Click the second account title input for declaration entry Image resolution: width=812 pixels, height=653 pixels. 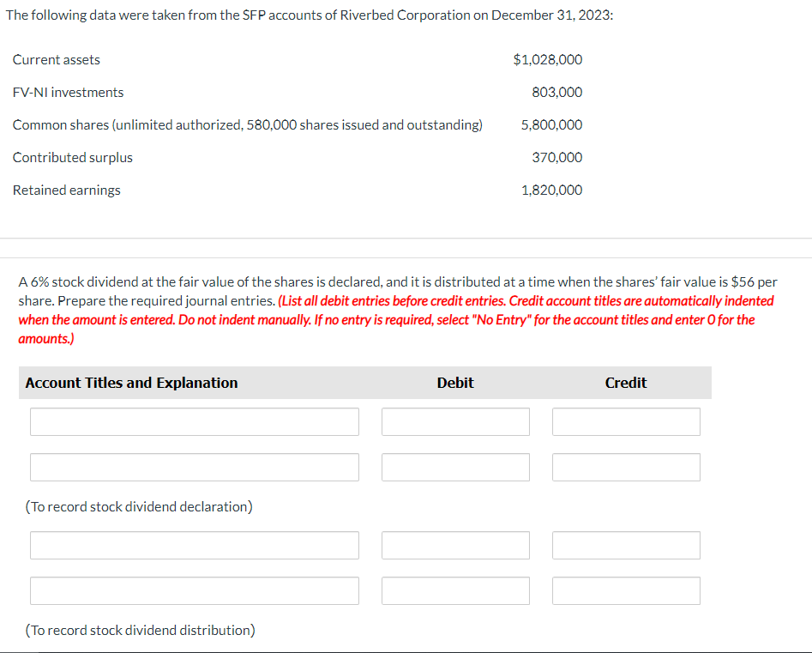194,467
